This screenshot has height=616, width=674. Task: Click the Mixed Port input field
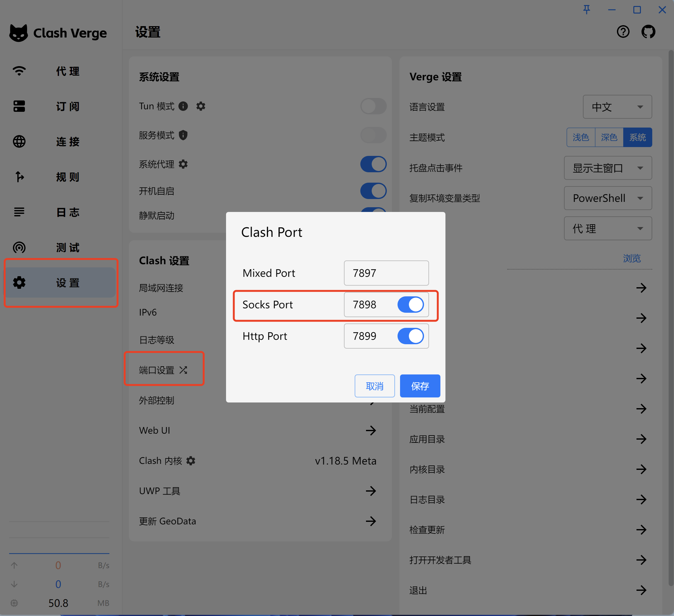[386, 273]
